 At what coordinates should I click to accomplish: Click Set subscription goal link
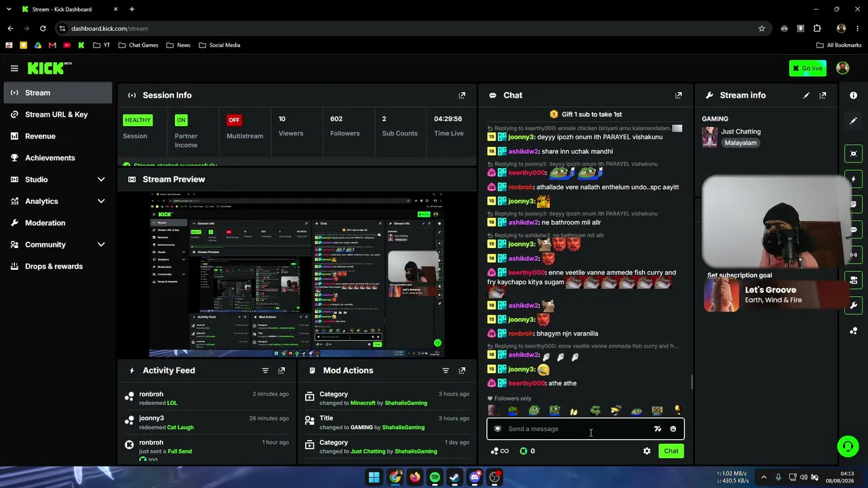739,276
